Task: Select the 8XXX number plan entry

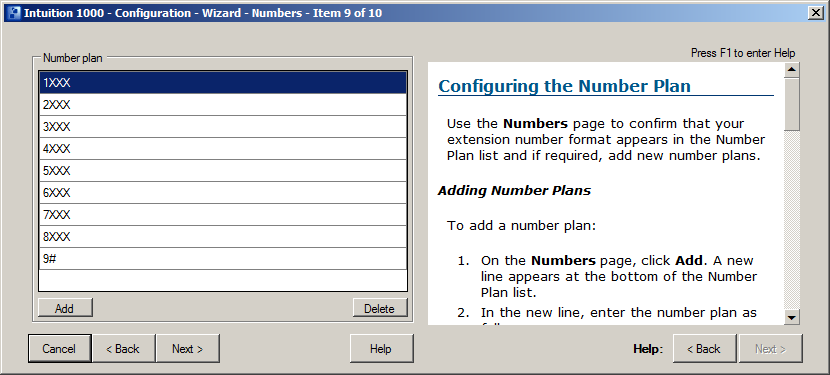Action: click(223, 237)
